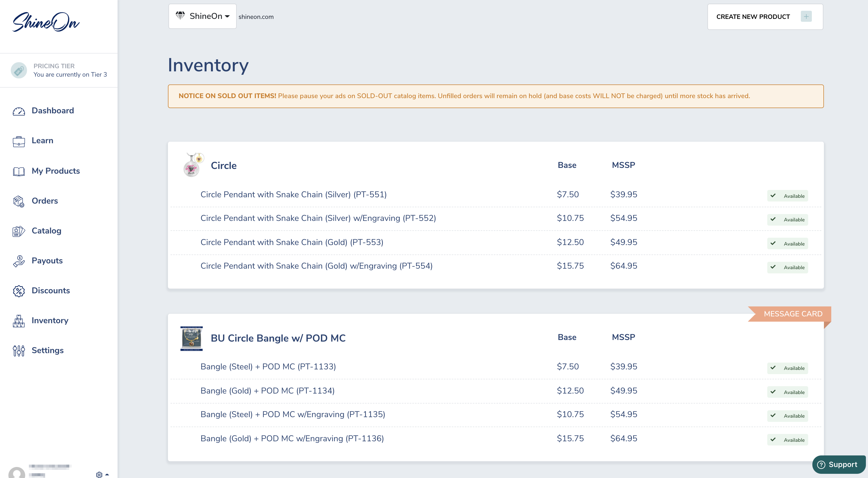This screenshot has width=868, height=478.
Task: Click the pricing tier tag icon
Action: pyautogui.click(x=19, y=70)
